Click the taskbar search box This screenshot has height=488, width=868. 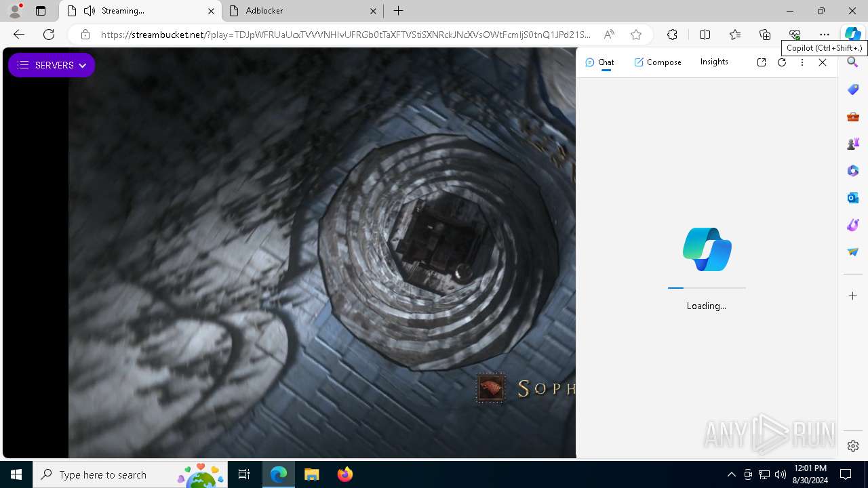[130, 474]
